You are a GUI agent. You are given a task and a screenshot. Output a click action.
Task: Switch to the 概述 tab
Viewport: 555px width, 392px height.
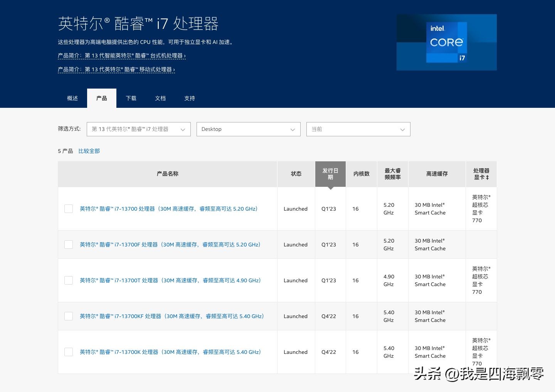[x=72, y=98]
